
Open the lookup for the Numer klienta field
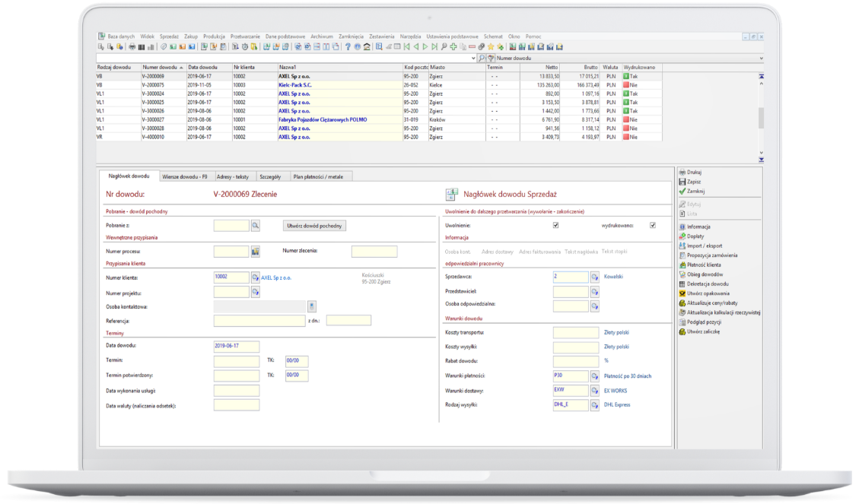tap(256, 277)
